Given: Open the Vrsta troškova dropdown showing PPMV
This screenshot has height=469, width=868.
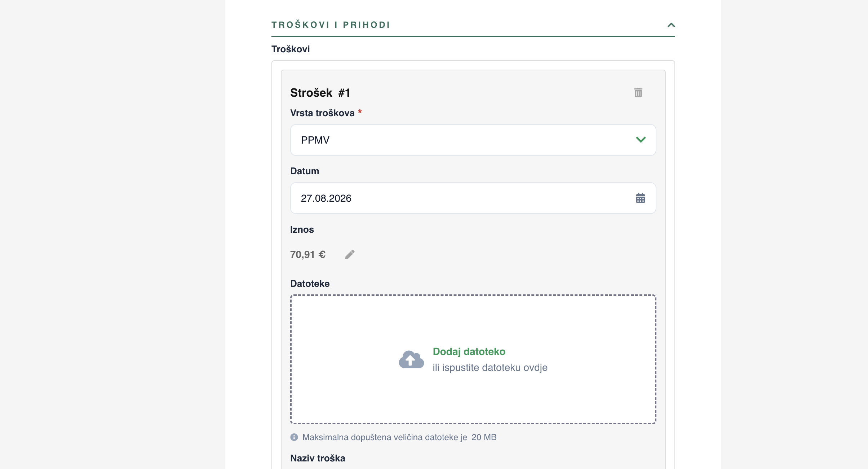Looking at the screenshot, I should (473, 140).
